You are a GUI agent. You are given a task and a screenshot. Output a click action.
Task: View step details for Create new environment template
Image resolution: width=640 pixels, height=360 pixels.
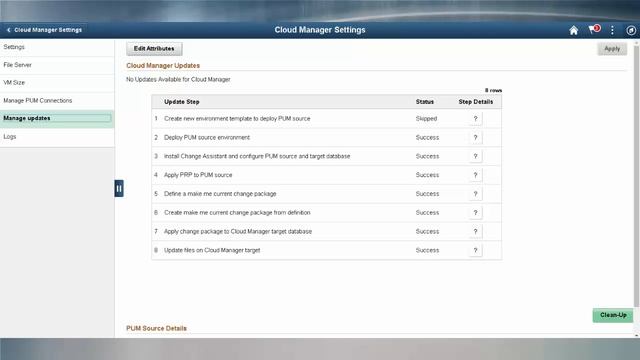475,119
